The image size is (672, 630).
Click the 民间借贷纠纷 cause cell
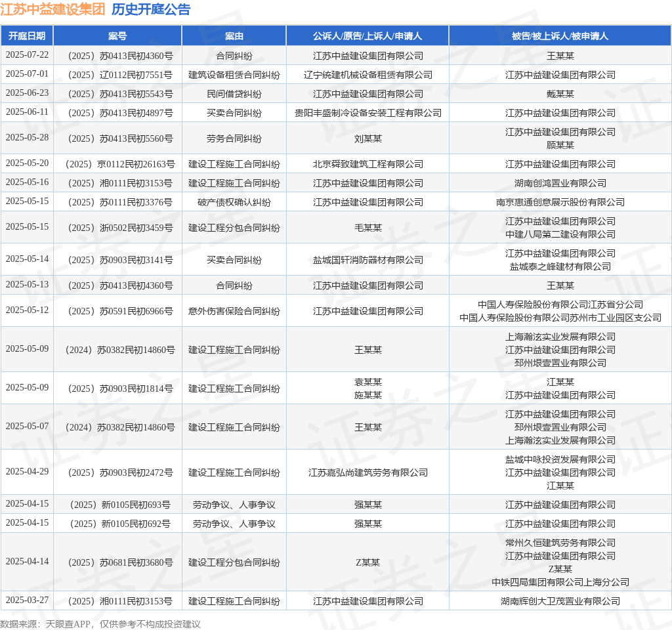coord(234,94)
